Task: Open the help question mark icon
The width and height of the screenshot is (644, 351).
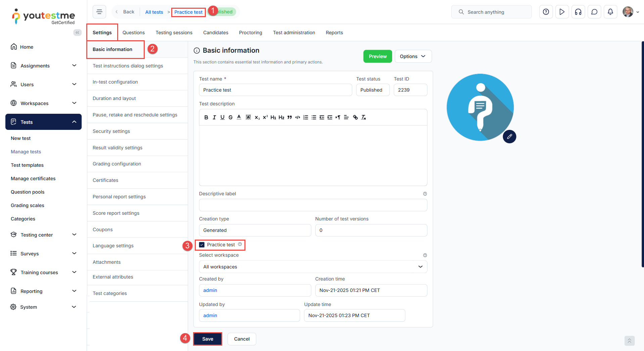Action: click(x=546, y=12)
